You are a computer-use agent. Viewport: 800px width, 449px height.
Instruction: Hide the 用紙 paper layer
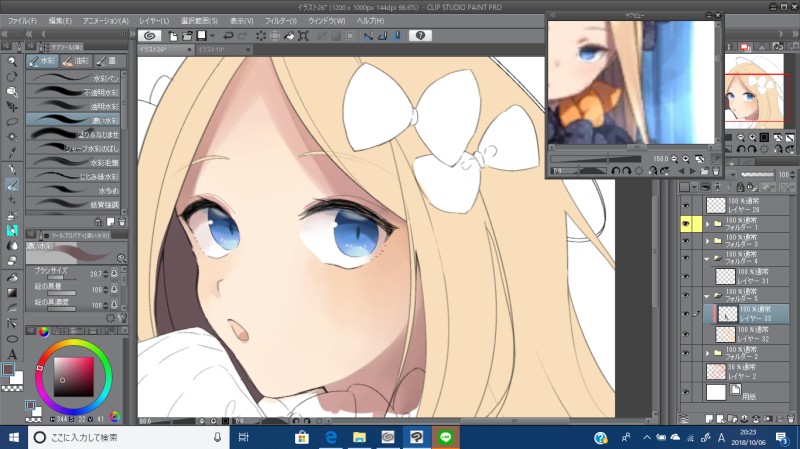(686, 392)
